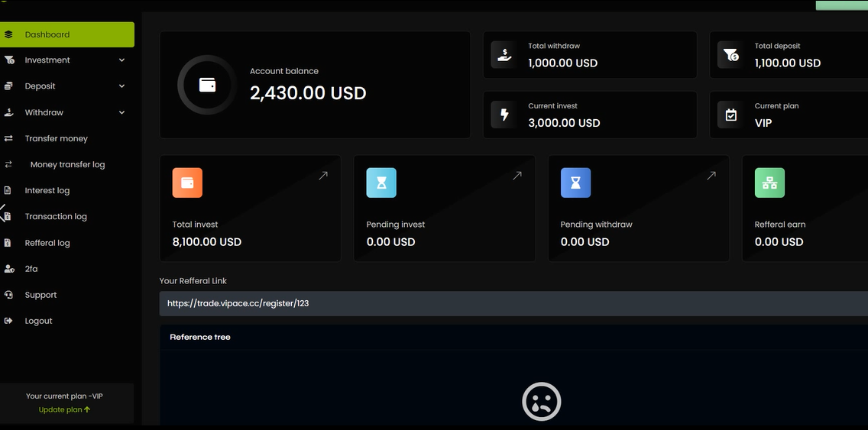The width and height of the screenshot is (868, 430).
Task: Click the Total withdraw hand-money icon
Action: tap(504, 55)
